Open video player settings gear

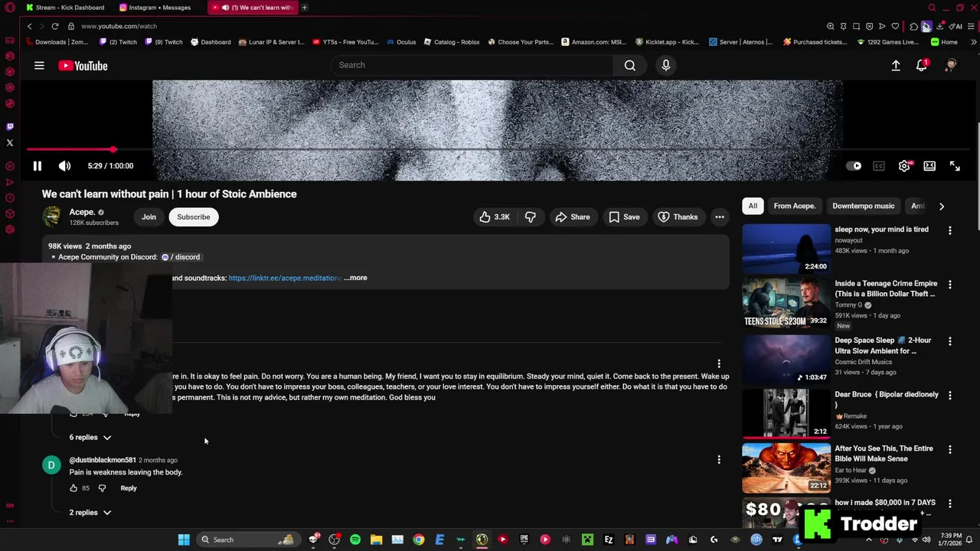pyautogui.click(x=904, y=166)
